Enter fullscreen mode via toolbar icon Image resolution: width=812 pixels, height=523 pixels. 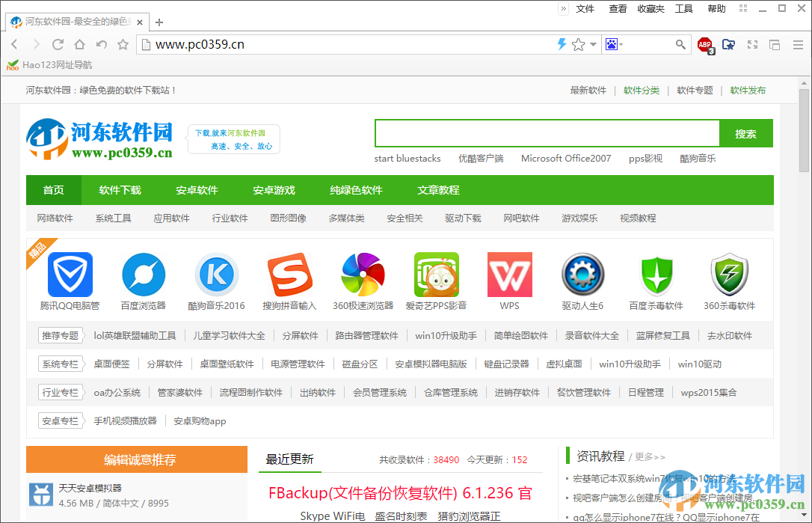point(751,44)
